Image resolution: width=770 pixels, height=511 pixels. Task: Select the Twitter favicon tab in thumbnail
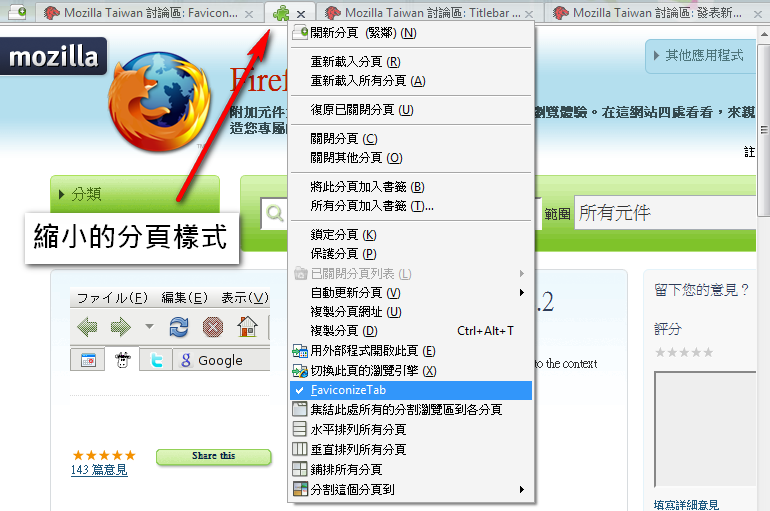156,360
